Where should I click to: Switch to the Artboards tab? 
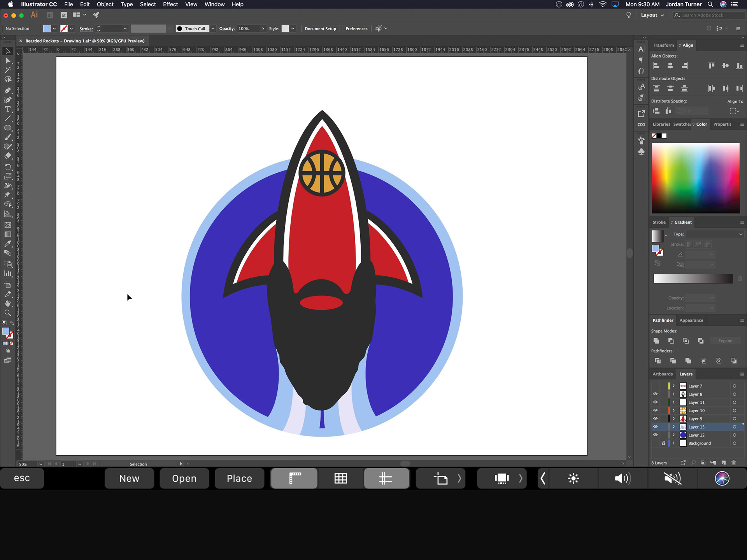tap(662, 374)
